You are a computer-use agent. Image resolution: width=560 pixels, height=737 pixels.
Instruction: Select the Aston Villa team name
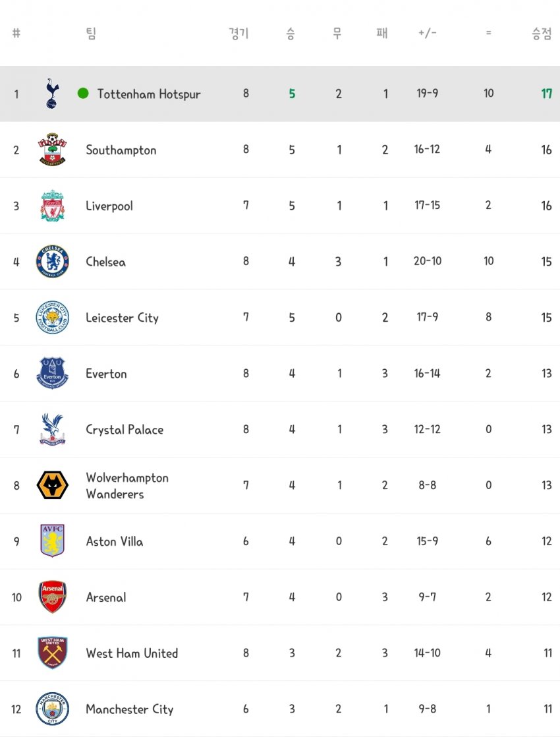pos(114,542)
